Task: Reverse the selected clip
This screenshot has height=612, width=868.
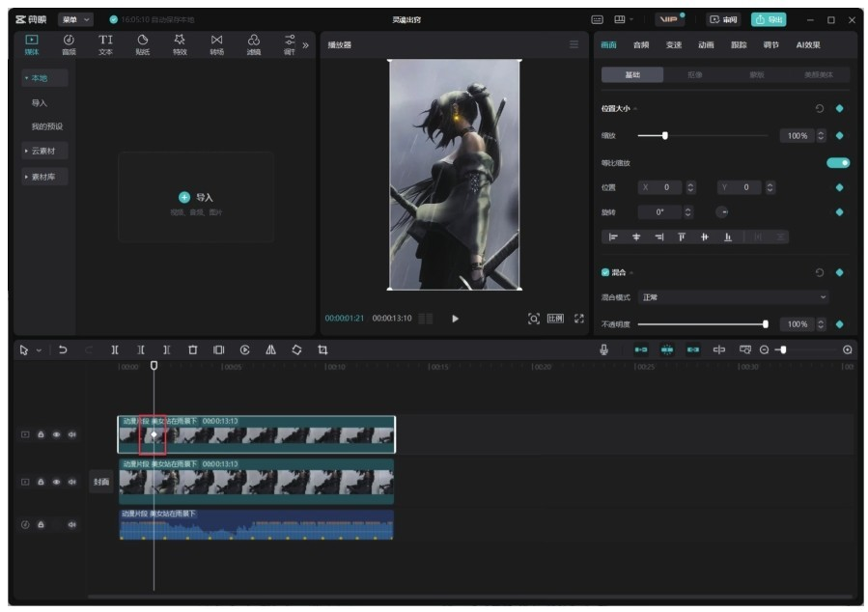Action: point(244,349)
